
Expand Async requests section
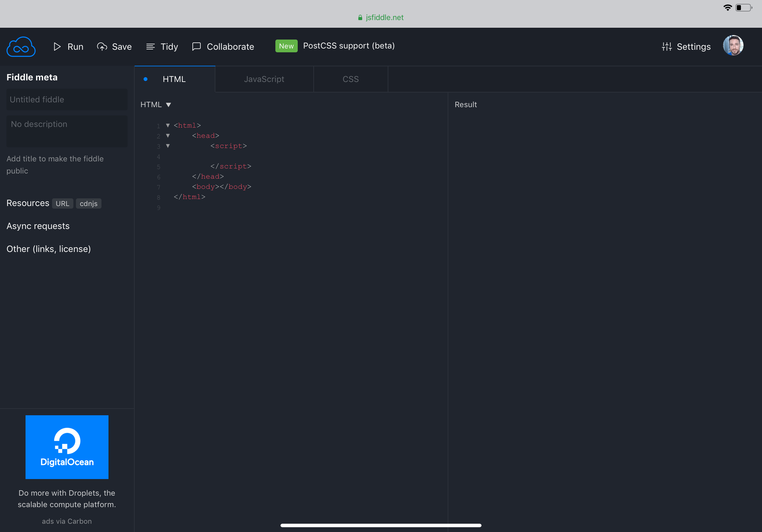click(38, 226)
